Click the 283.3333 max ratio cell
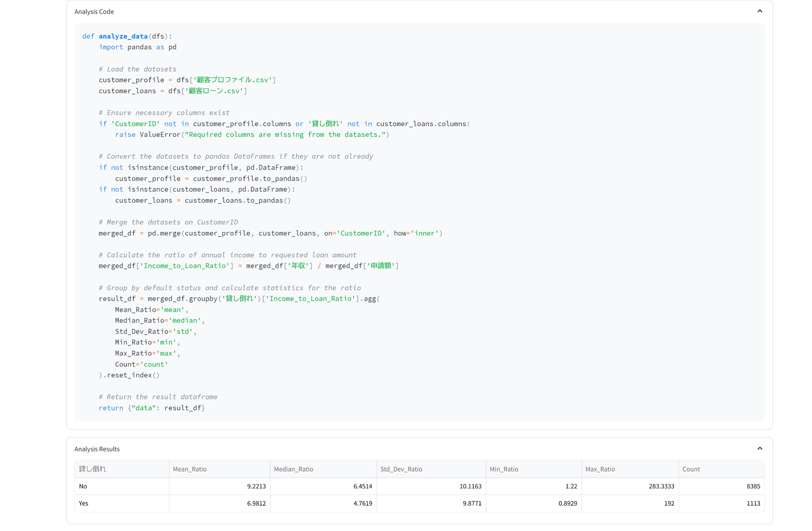812x531 pixels. pyautogui.click(x=661, y=486)
